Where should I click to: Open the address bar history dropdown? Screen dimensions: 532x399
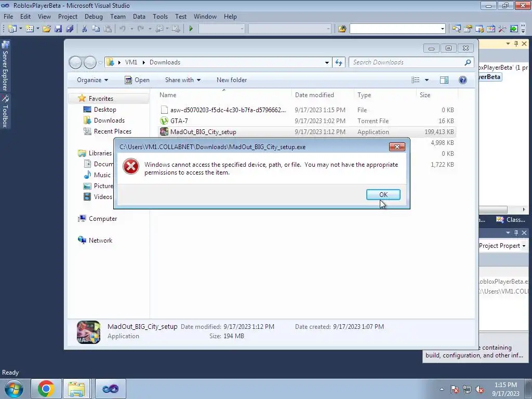coord(327,62)
